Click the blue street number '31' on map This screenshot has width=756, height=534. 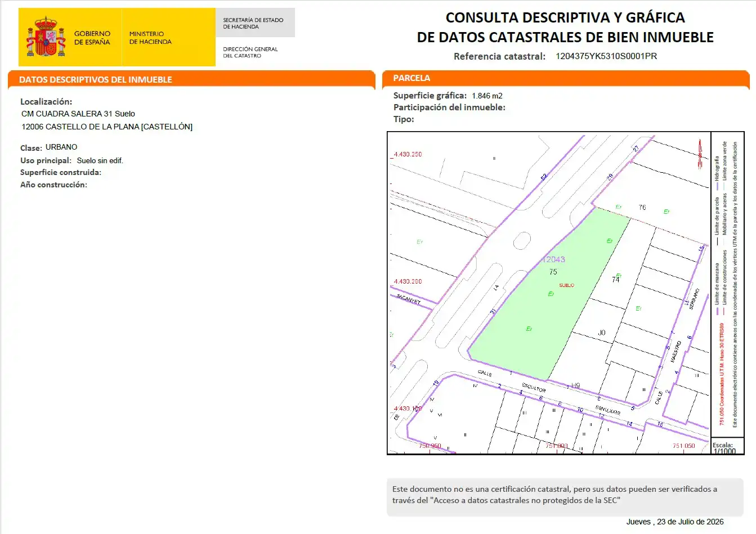pyautogui.click(x=493, y=311)
